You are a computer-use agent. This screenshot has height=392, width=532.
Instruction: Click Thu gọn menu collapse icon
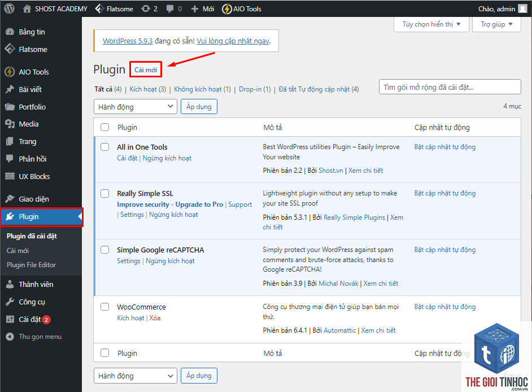(10, 336)
